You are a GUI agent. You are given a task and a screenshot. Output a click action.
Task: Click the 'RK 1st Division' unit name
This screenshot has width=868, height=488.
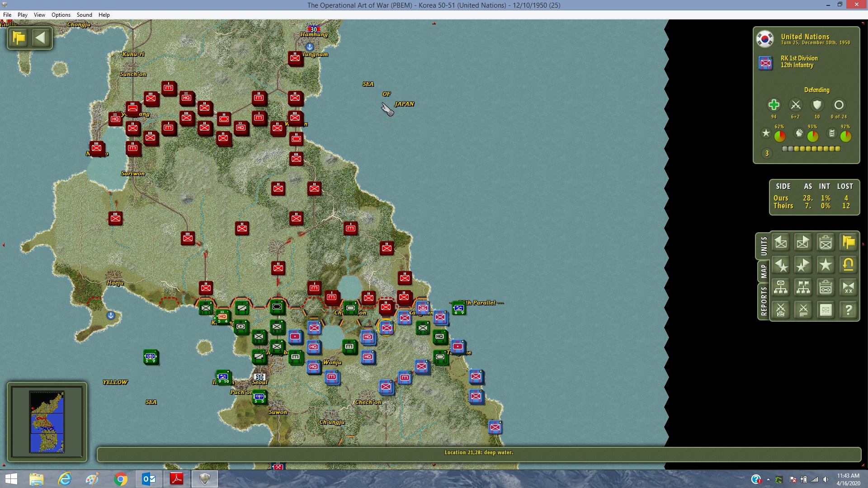point(799,58)
